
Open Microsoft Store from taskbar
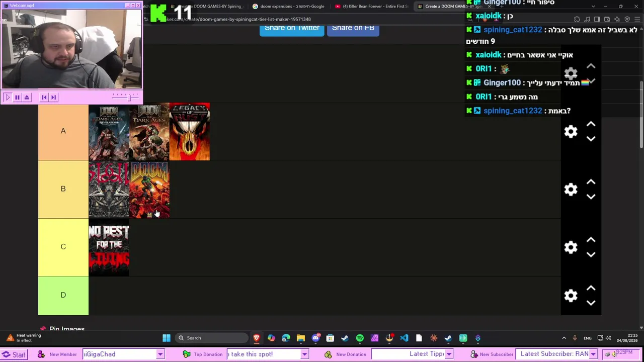330,338
